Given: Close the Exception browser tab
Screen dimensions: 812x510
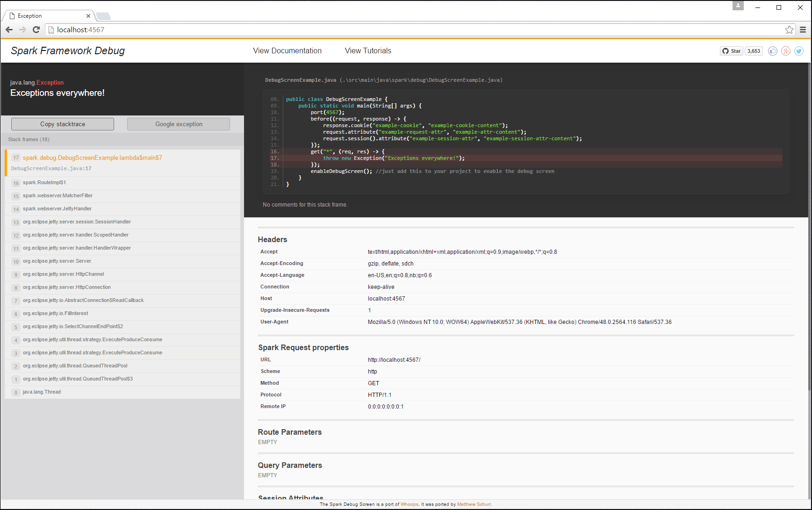Looking at the screenshot, I should (88, 16).
